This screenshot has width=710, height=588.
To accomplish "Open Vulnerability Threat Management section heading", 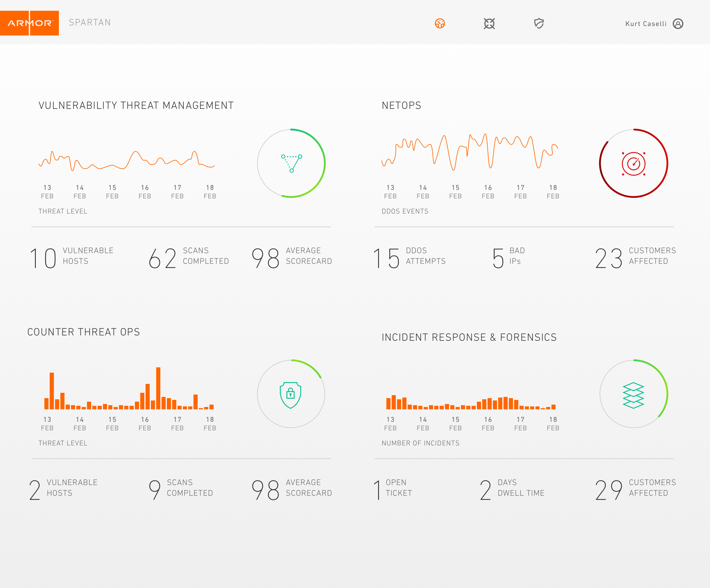I will (x=136, y=105).
